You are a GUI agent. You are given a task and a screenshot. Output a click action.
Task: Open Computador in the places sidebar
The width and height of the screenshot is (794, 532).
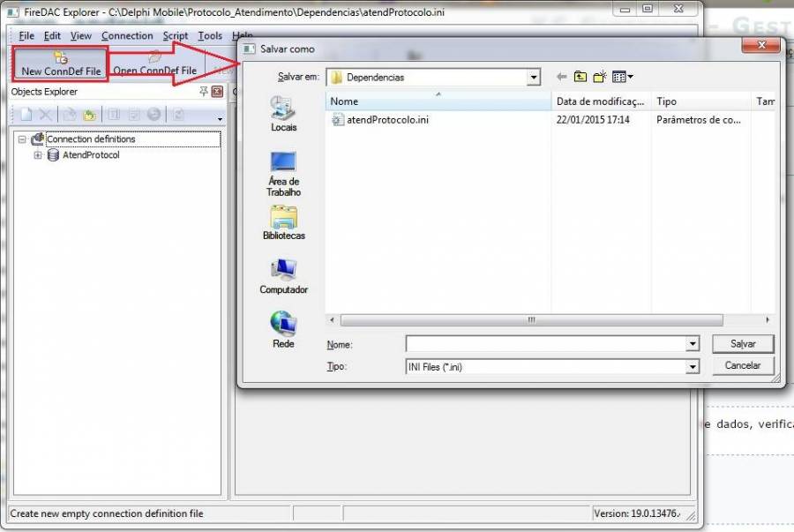283,276
